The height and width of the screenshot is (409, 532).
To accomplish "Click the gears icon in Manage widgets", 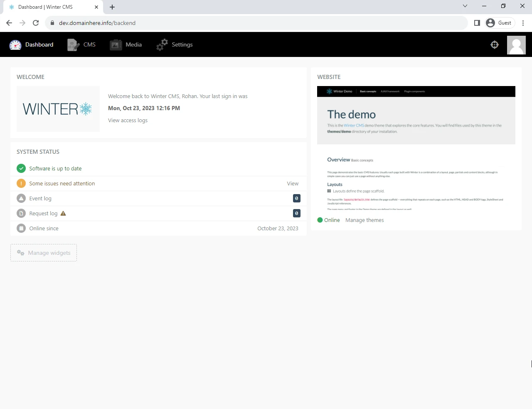I will coord(21,253).
